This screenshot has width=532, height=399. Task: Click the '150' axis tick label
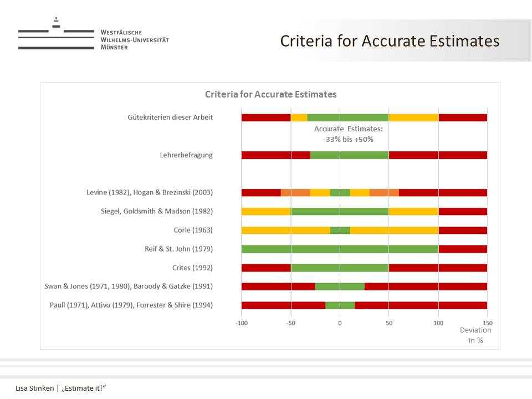coord(487,323)
